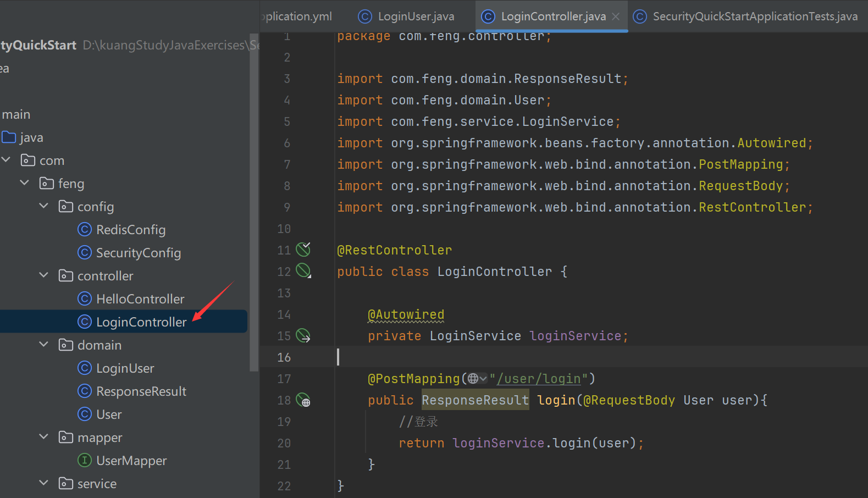Click the LoginController class icon in tree
Viewport: 868px width, 498px height.
point(85,322)
